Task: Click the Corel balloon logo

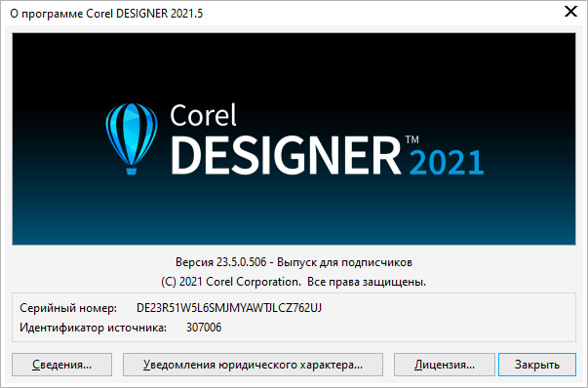Action: (x=132, y=138)
